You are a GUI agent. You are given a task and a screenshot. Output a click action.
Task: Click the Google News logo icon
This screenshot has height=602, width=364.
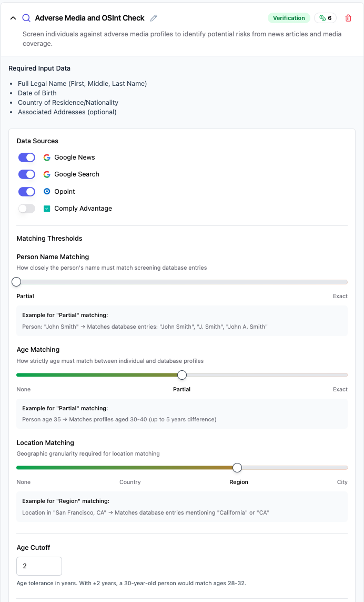pyautogui.click(x=47, y=157)
